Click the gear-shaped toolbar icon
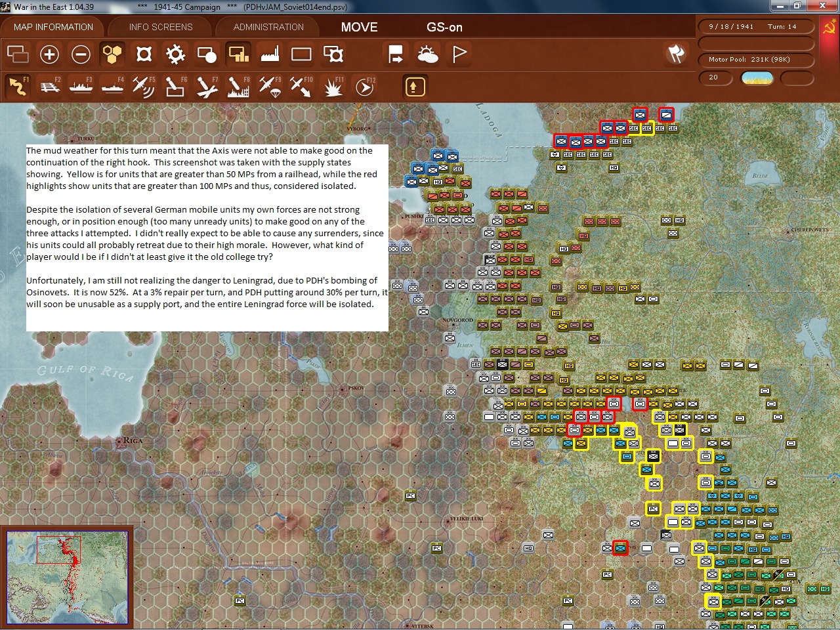The width and height of the screenshot is (840, 630). coord(175,54)
